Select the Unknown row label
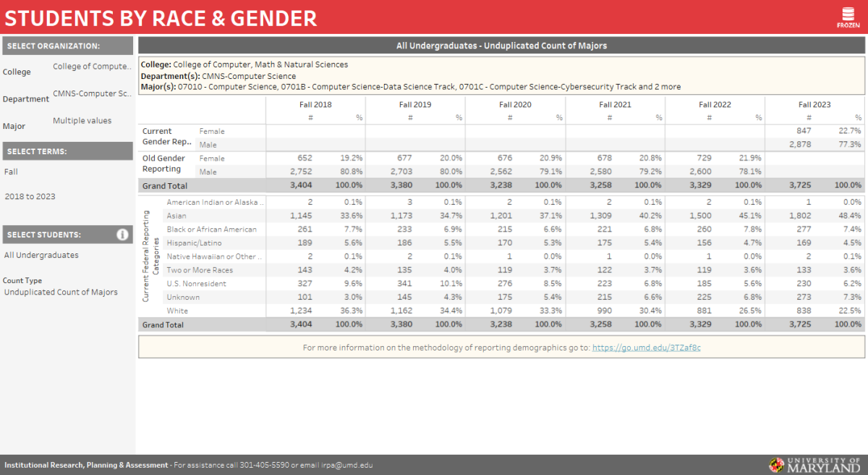The width and height of the screenshot is (868, 475). coord(183,298)
